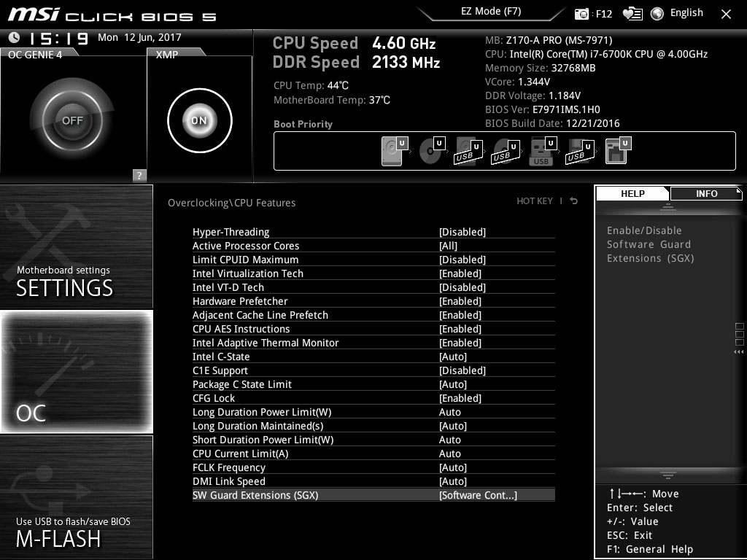Click the 'DMI Link Speed' label
The height and width of the screenshot is (560, 747).
(x=228, y=481)
